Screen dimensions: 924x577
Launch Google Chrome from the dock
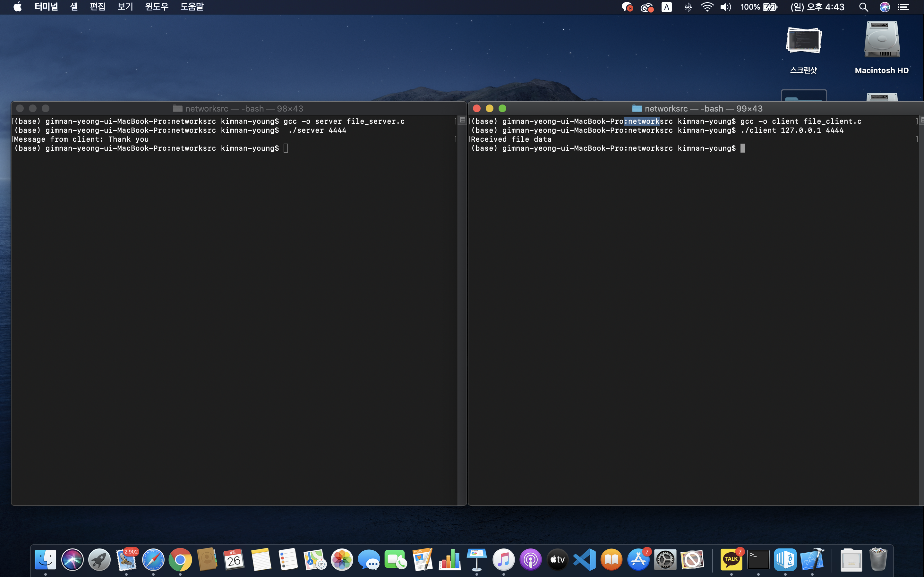[180, 559]
